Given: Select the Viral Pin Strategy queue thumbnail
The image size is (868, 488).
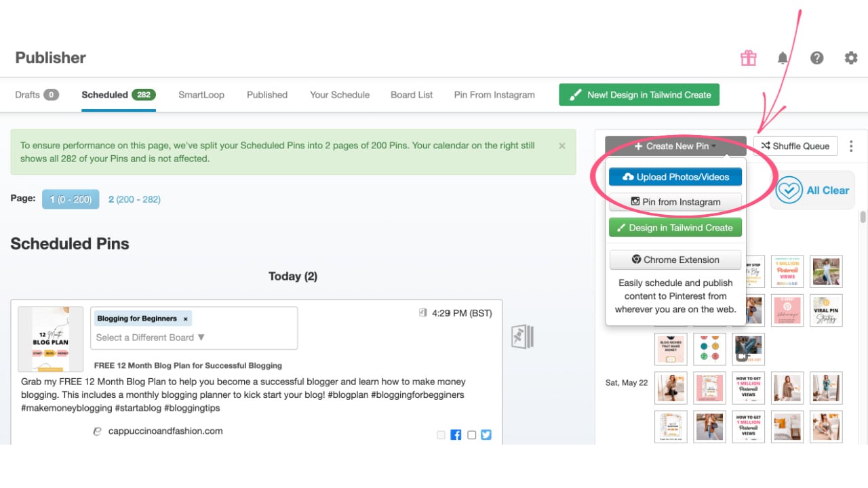Looking at the screenshot, I should (x=826, y=310).
